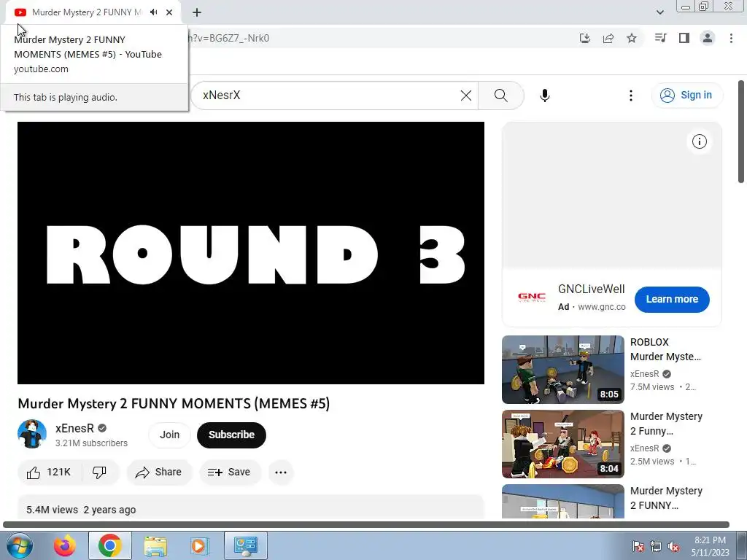The image size is (747, 560).
Task: Open the GNCLiveWell ad title
Action: [x=591, y=289]
